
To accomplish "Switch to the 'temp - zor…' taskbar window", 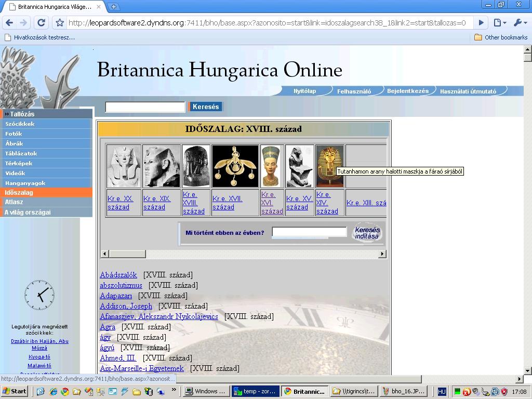I will [x=256, y=391].
